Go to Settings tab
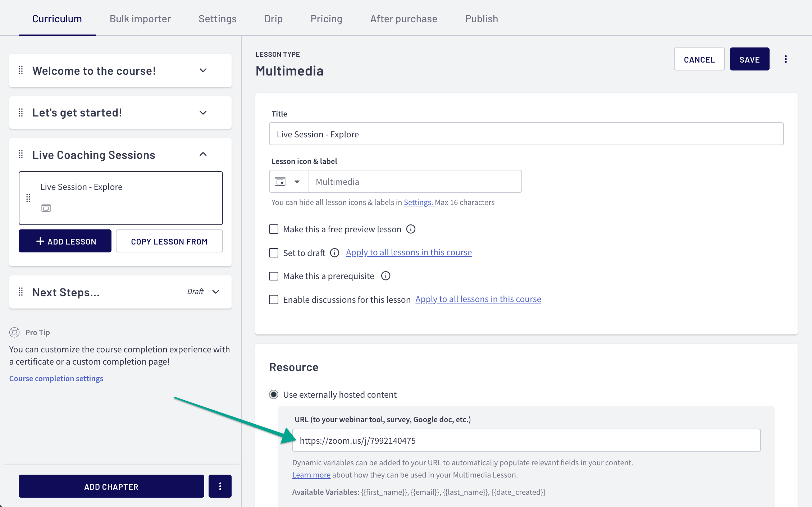Image resolution: width=812 pixels, height=507 pixels. 218,19
